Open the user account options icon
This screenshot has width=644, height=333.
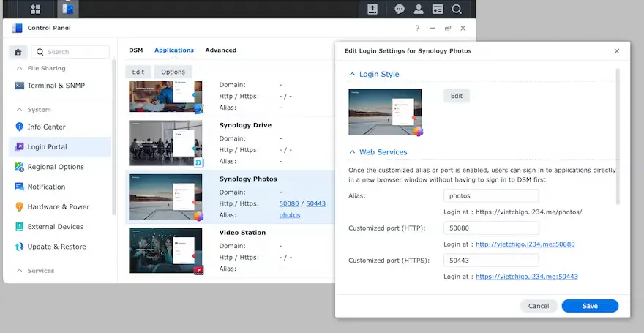tap(419, 10)
